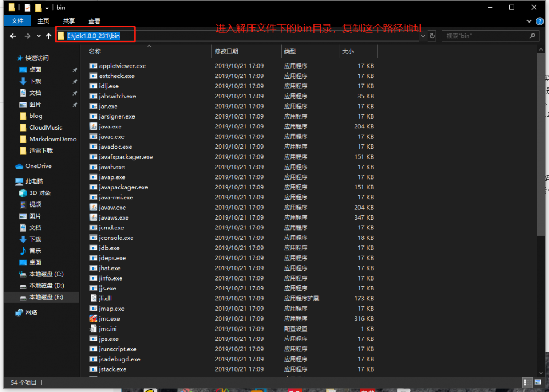549x392 pixels.
Task: Select jar.exe file name
Action: (108, 106)
